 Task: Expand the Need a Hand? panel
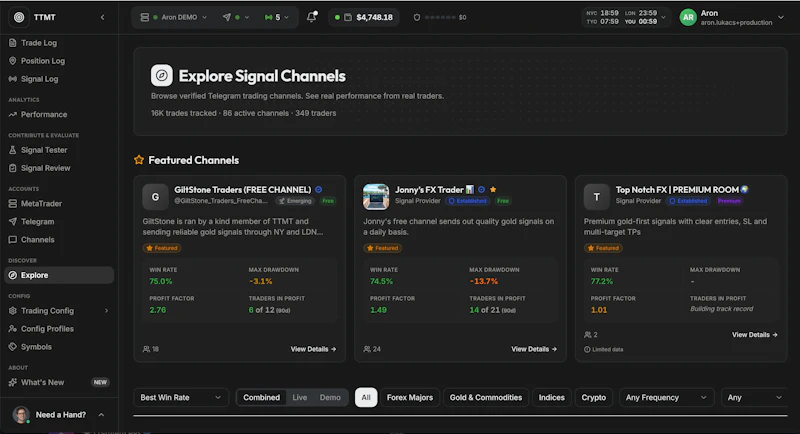(101, 415)
